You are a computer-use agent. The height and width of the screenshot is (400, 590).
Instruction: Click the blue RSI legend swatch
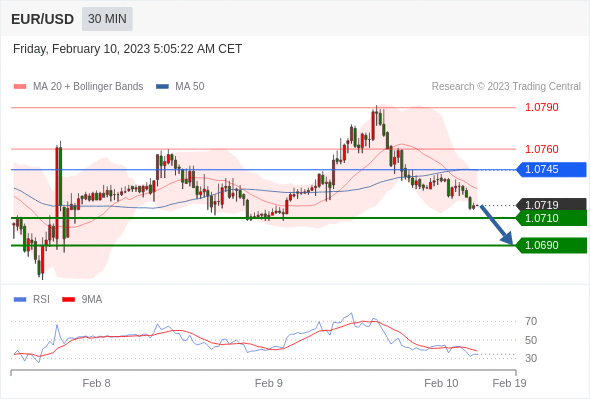coord(20,300)
